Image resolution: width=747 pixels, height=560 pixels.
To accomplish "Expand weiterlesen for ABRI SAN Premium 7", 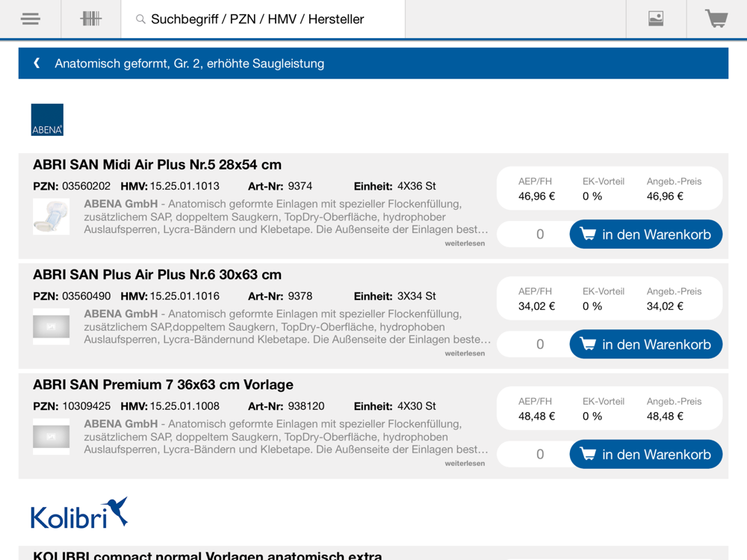I will [465, 464].
